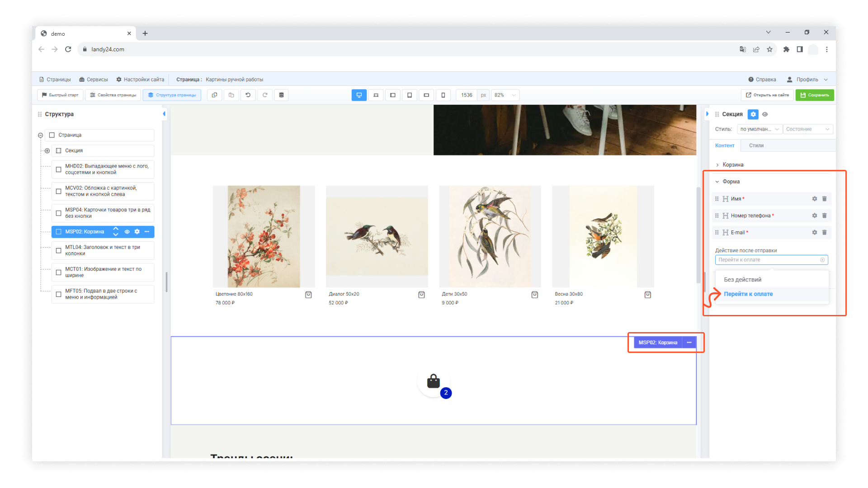Open the database stack icon in the toolbar
The width and height of the screenshot is (868, 488).
[x=282, y=95]
